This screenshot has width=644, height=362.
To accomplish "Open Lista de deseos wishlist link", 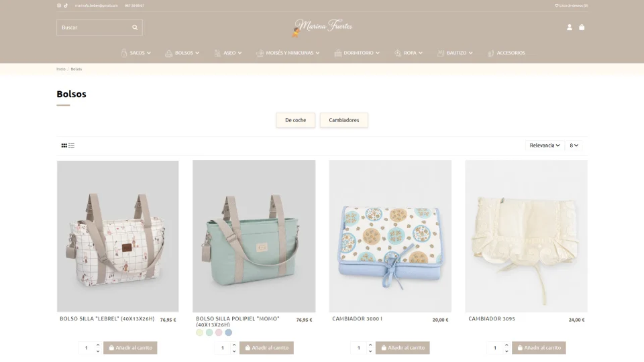I will click(572, 5).
